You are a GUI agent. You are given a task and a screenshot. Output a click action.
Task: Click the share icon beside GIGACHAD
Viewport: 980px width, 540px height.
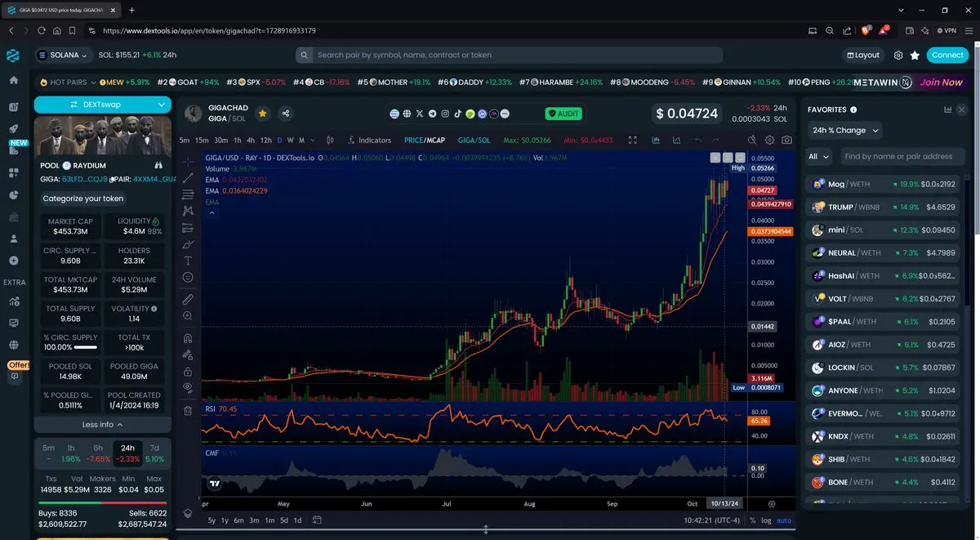286,114
